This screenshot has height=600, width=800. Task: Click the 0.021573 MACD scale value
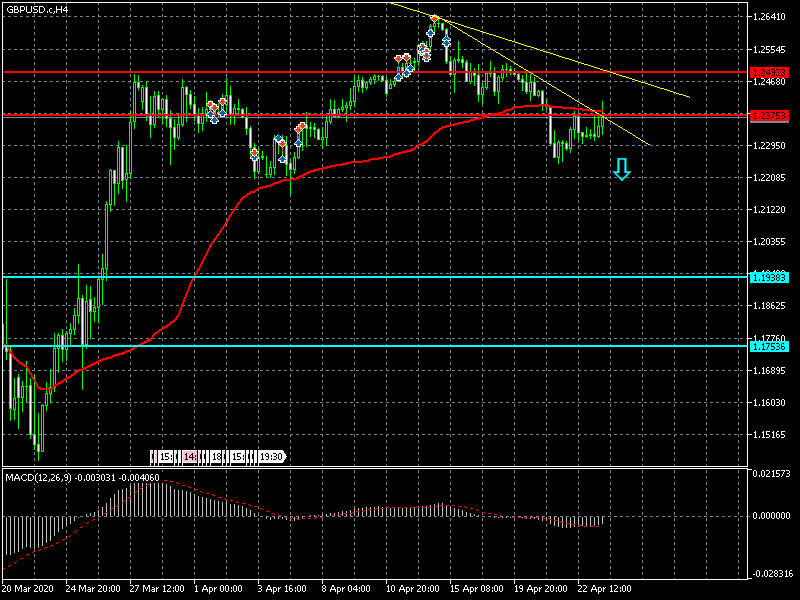click(x=771, y=473)
